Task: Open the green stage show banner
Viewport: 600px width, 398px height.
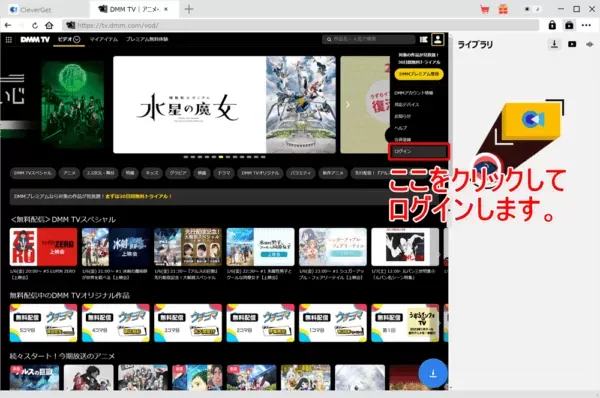Action: pyautogui.click(x=73, y=104)
